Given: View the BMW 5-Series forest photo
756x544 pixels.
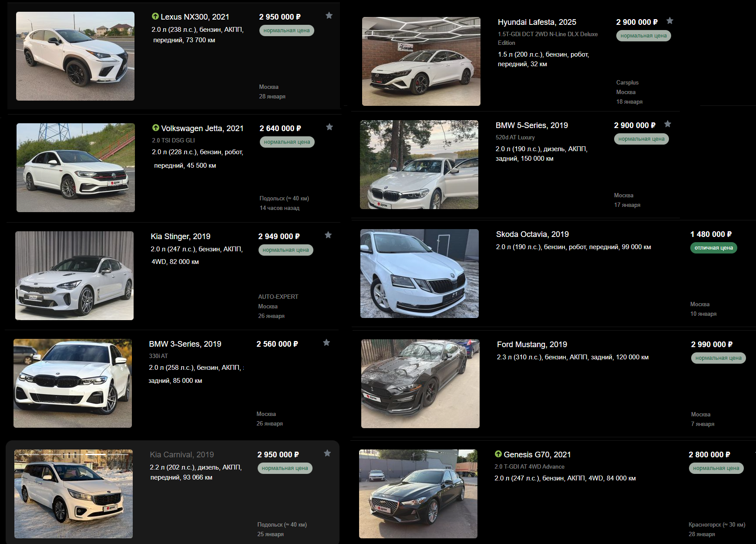Looking at the screenshot, I should click(419, 165).
